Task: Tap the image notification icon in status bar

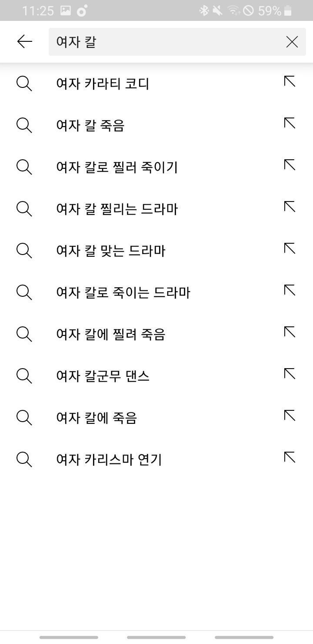Action: (66, 10)
